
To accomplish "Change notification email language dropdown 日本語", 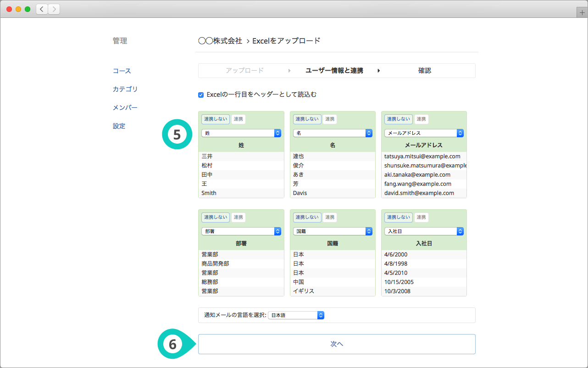I will tap(297, 315).
